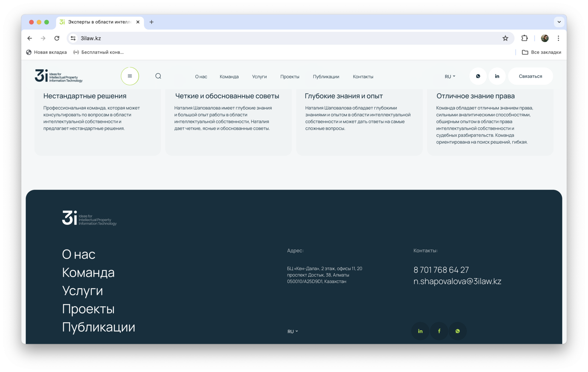Follow footer link О нас
The width and height of the screenshot is (588, 372).
pyautogui.click(x=79, y=254)
